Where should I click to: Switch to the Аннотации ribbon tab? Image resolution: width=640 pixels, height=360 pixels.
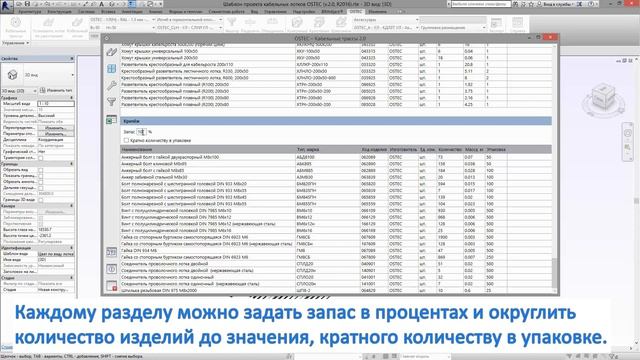(x=132, y=11)
